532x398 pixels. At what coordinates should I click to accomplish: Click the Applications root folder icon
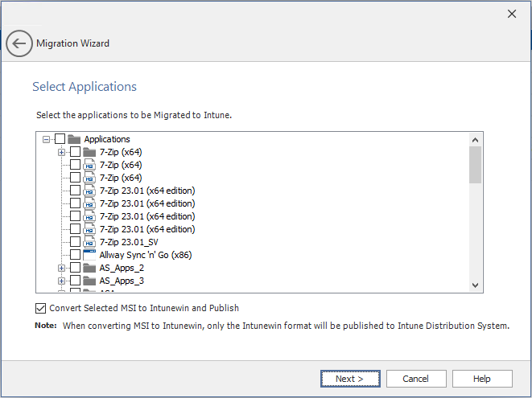[75, 139]
